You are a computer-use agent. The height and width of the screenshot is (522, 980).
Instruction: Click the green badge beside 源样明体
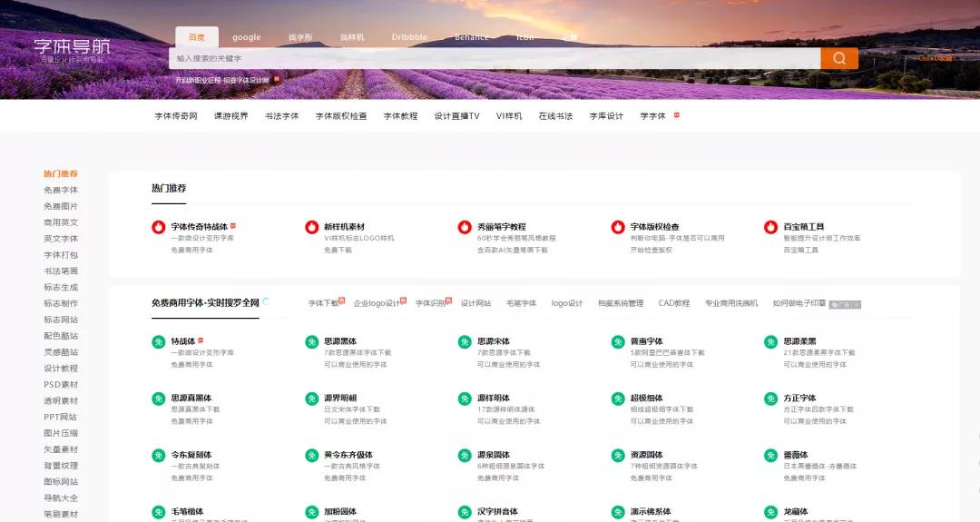pyautogui.click(x=465, y=399)
